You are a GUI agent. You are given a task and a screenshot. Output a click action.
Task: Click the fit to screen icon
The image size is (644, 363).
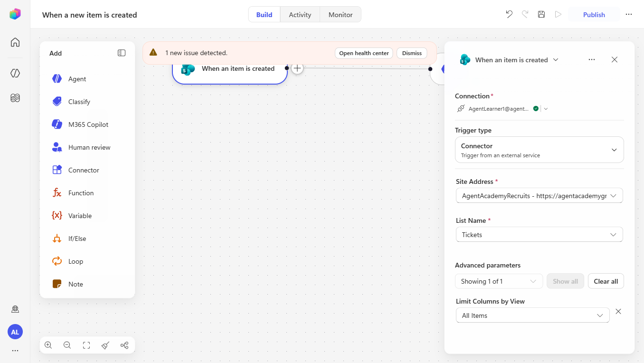86,345
